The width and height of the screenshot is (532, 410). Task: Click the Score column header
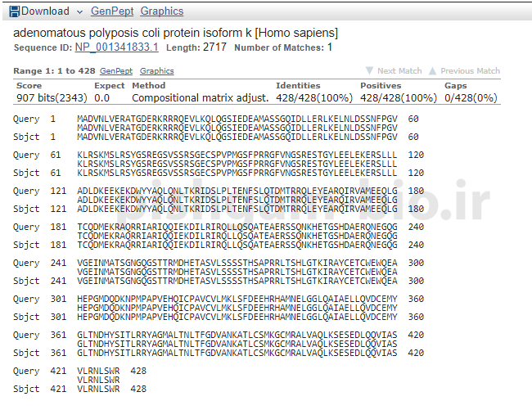click(x=29, y=85)
